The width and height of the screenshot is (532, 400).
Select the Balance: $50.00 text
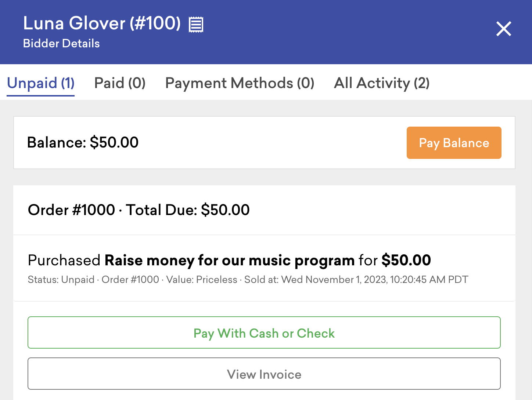[83, 142]
